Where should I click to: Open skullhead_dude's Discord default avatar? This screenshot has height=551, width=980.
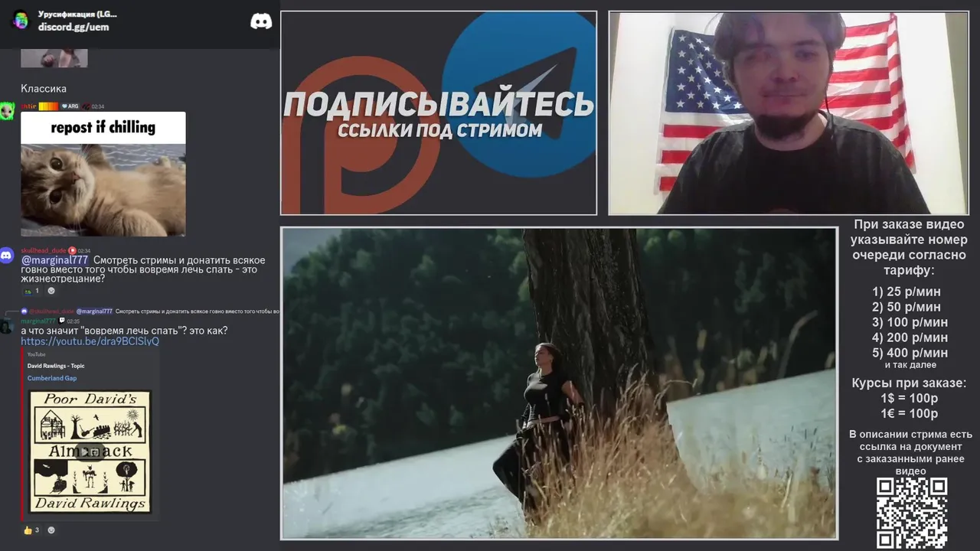coord(7,256)
